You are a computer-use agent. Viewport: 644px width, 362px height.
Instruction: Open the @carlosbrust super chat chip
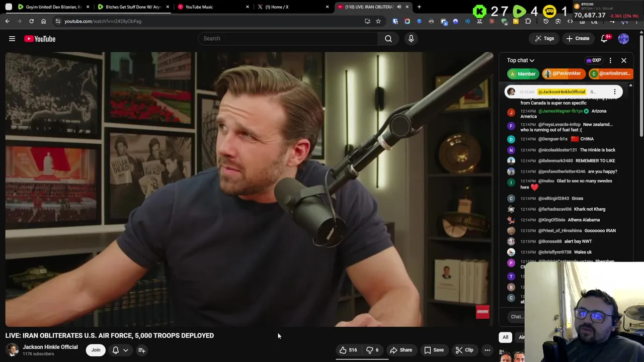[x=610, y=74]
